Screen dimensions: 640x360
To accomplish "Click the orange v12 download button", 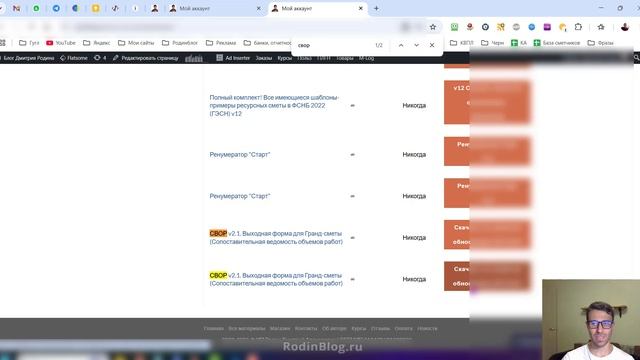I will coord(487,102).
